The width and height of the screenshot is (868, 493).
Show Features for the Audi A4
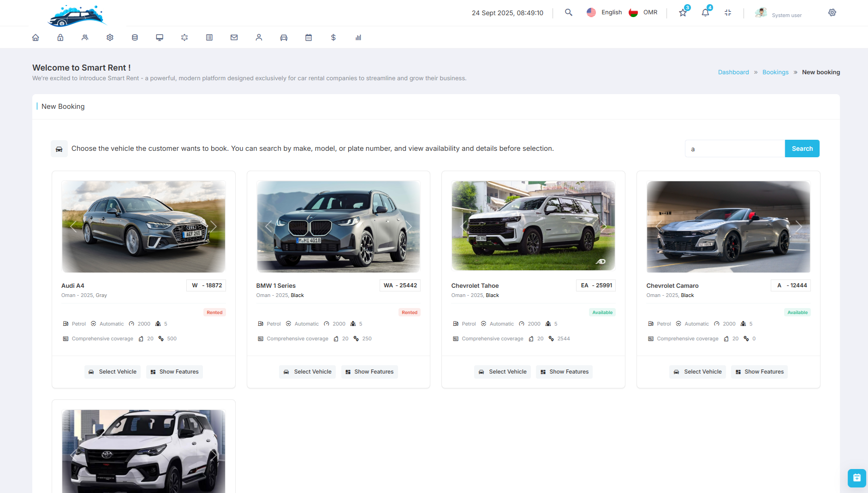pyautogui.click(x=174, y=372)
